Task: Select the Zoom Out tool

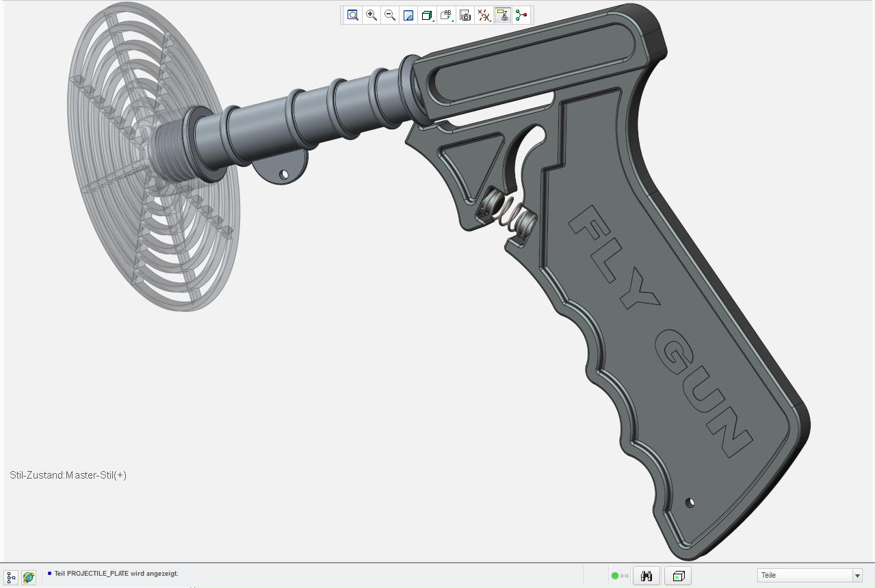Action: click(x=390, y=15)
